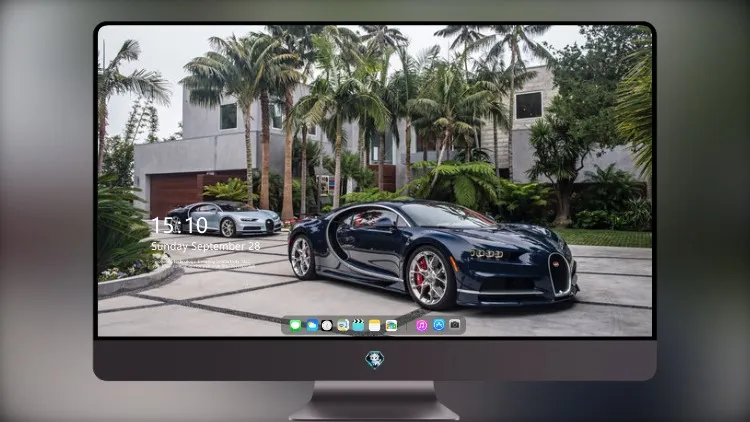Open the yellow Notes app in dock
The image size is (750, 422).
[x=375, y=325]
